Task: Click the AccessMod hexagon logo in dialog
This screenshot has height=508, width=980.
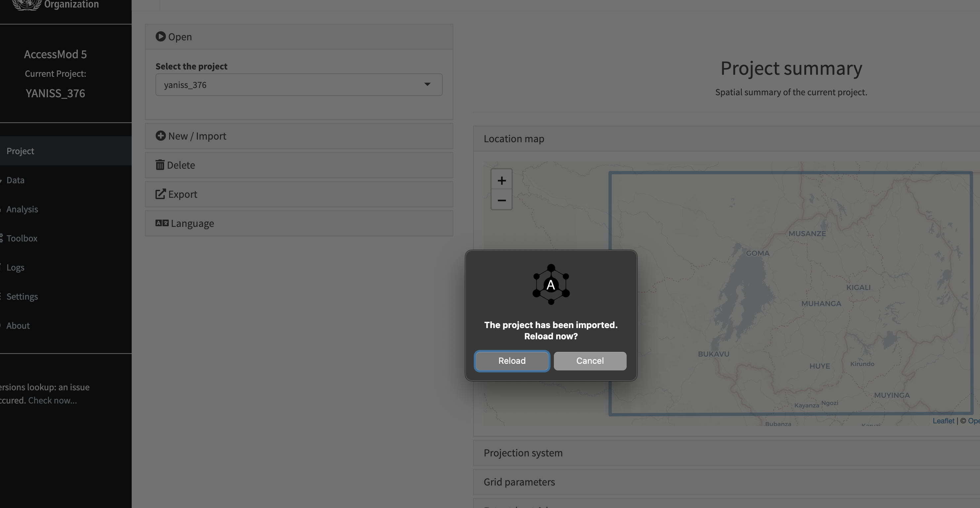Action: click(x=551, y=284)
